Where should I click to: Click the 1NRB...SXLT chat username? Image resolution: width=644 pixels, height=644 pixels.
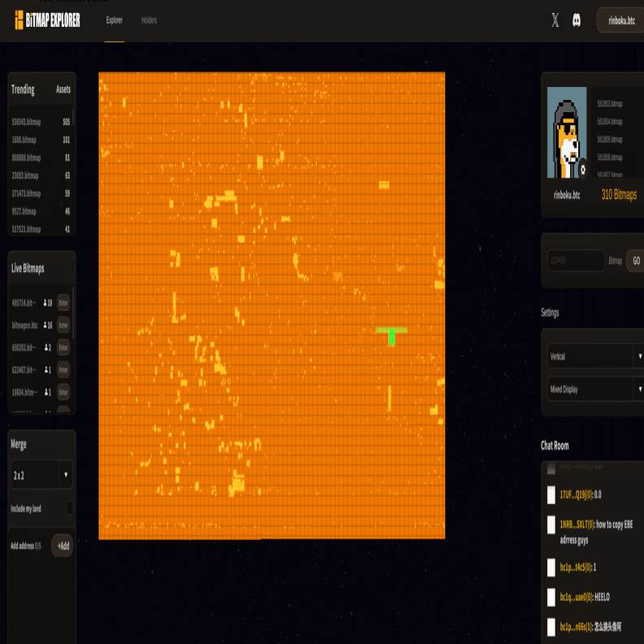tap(577, 525)
